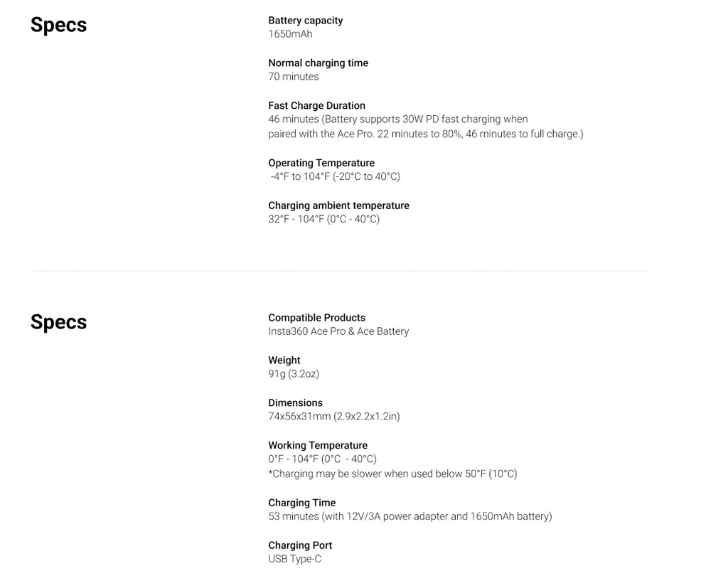Viewport: 728px width, 583px height.
Task: Click the Compatible Products label
Action: coord(316,318)
